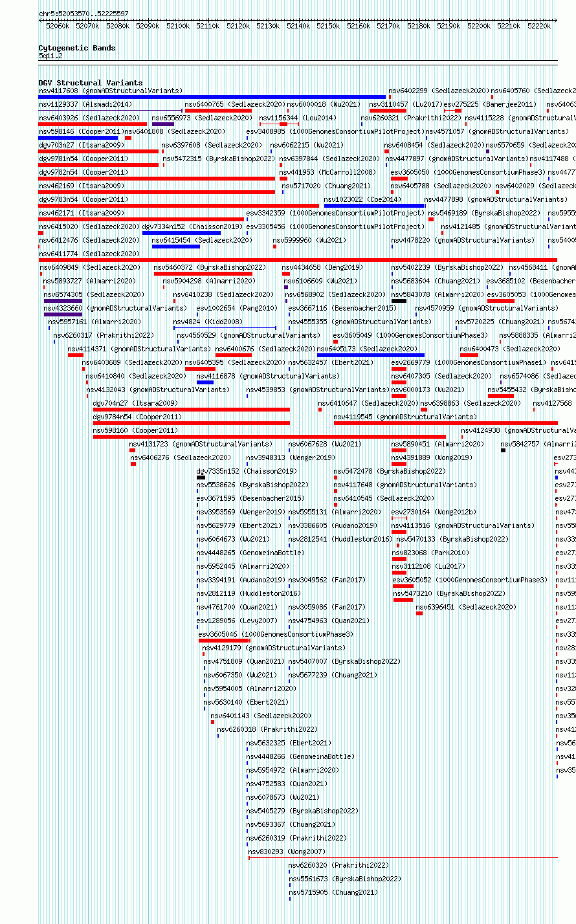
Task: Click the nsv6556973 (Sedlazeck2020) label
Action: (202, 118)
